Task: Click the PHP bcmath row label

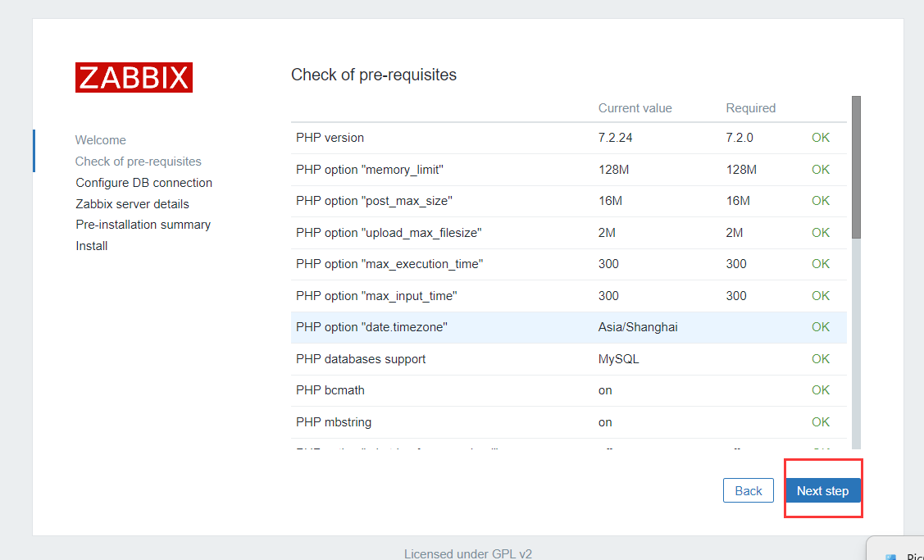Action: click(330, 390)
